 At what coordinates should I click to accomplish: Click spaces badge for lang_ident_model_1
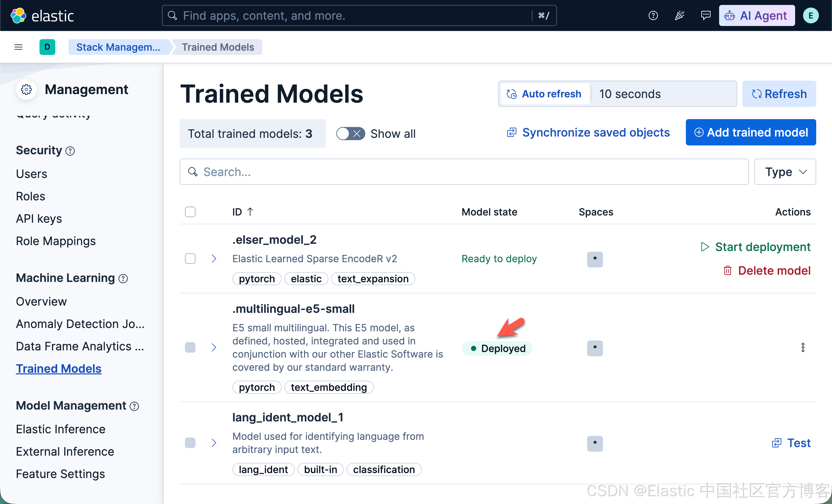[595, 443]
